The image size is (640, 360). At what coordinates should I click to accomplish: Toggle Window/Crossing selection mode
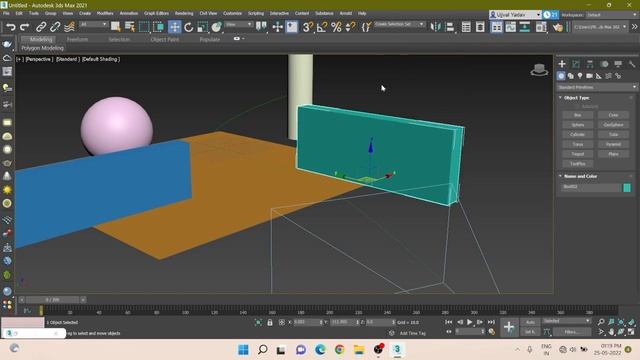pyautogui.click(x=158, y=27)
